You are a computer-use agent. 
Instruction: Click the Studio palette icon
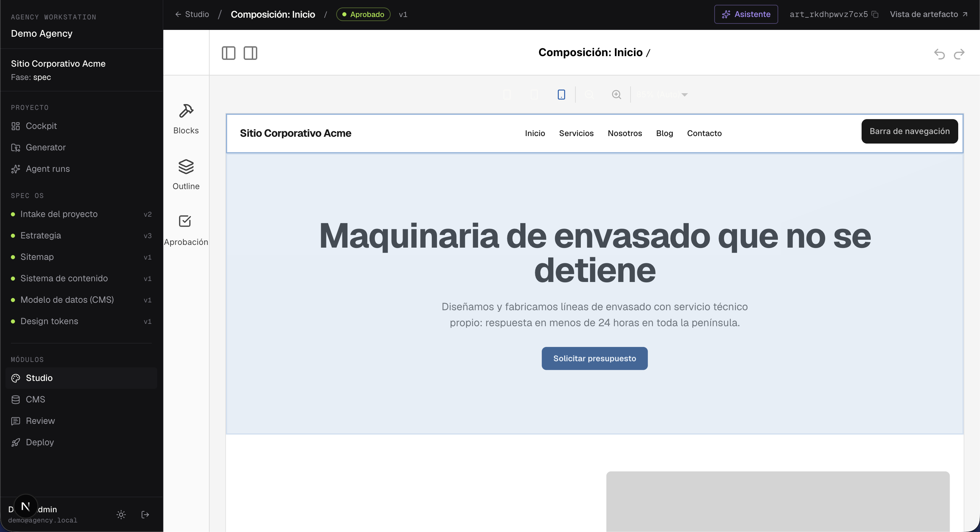tap(16, 378)
